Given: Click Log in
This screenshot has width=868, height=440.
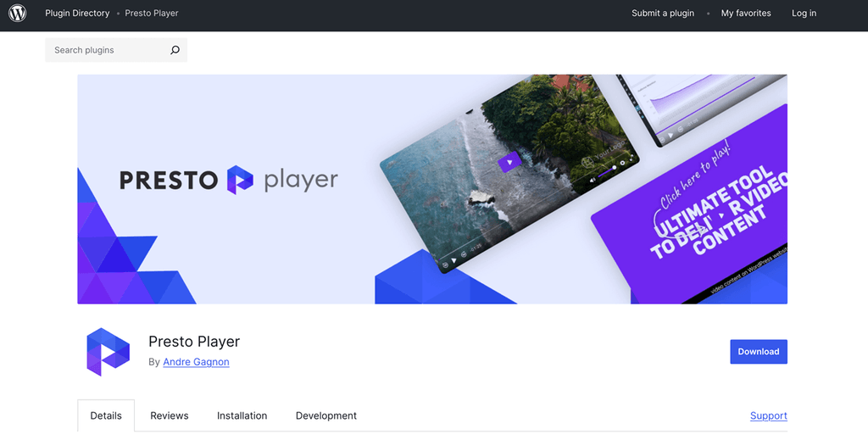Looking at the screenshot, I should pos(804,13).
